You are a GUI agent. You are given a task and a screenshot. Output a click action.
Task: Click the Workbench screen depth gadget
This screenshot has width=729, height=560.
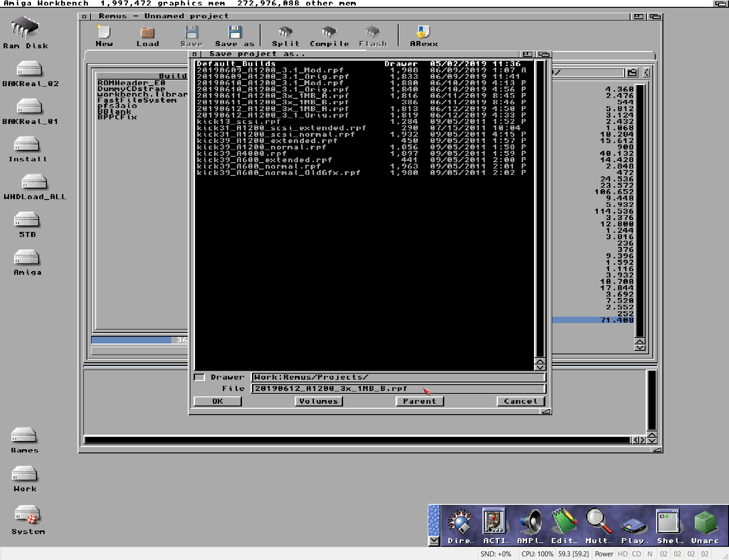click(x=721, y=4)
